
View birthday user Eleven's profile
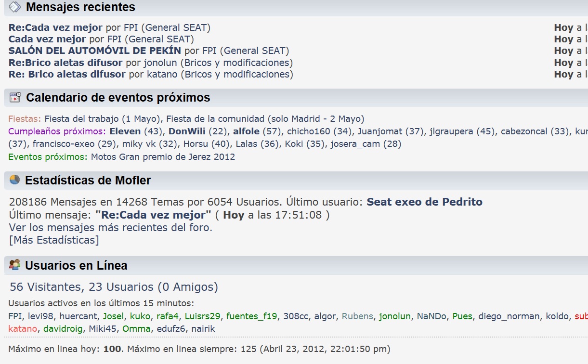[125, 131]
